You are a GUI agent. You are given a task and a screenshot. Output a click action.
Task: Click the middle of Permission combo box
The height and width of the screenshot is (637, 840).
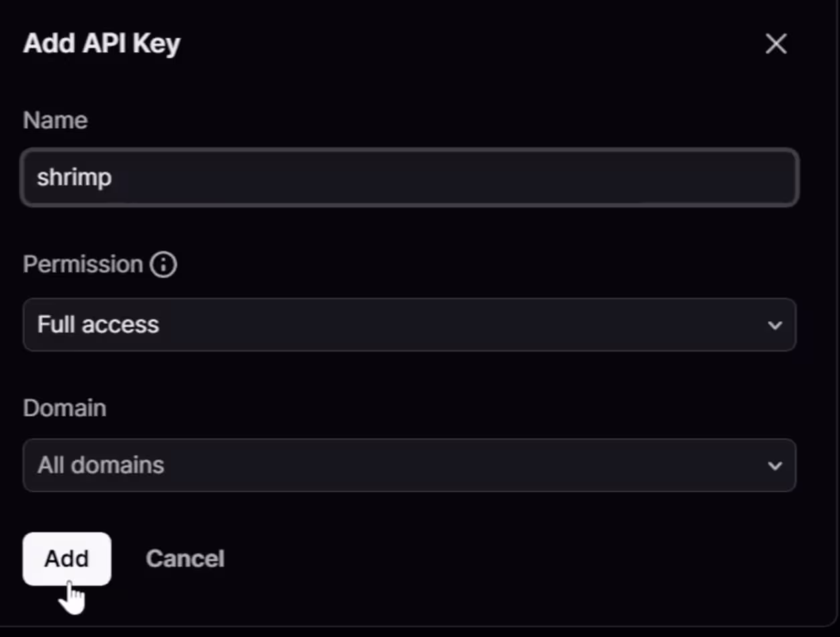click(x=409, y=325)
